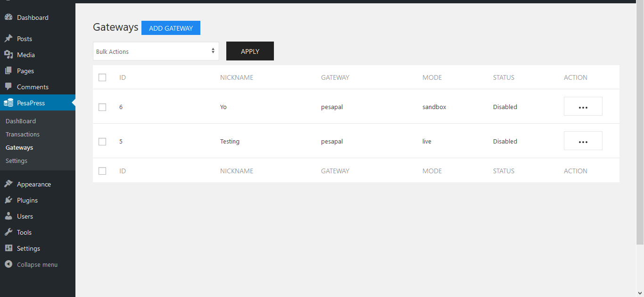Open the Plugins menu item
This screenshot has width=644, height=297.
coord(38,200)
